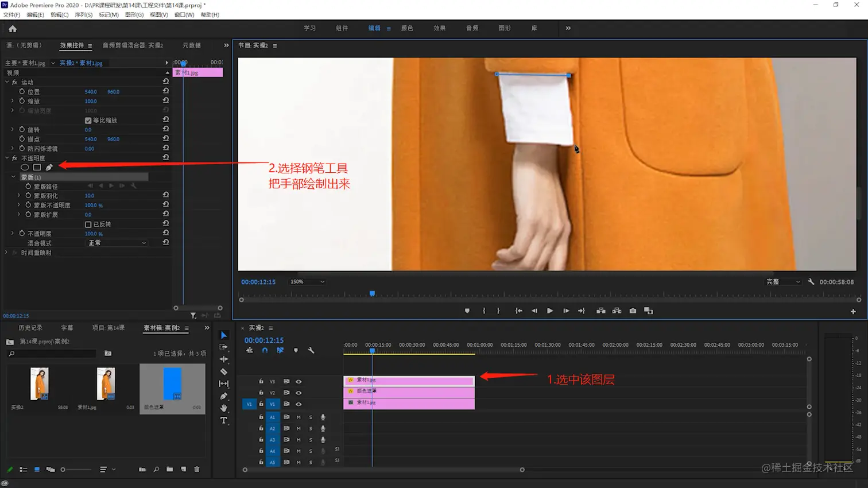
Task: Open the 完整 playback resolution dropdown
Action: [x=782, y=282]
